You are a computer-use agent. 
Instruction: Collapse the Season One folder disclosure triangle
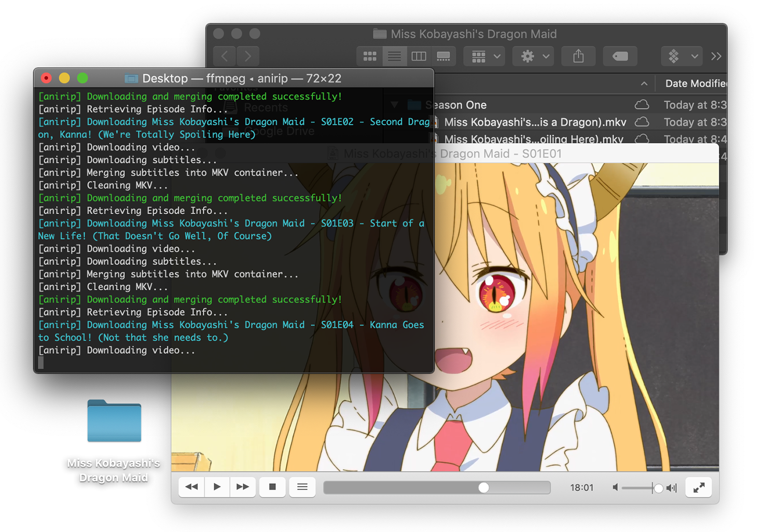click(x=394, y=105)
